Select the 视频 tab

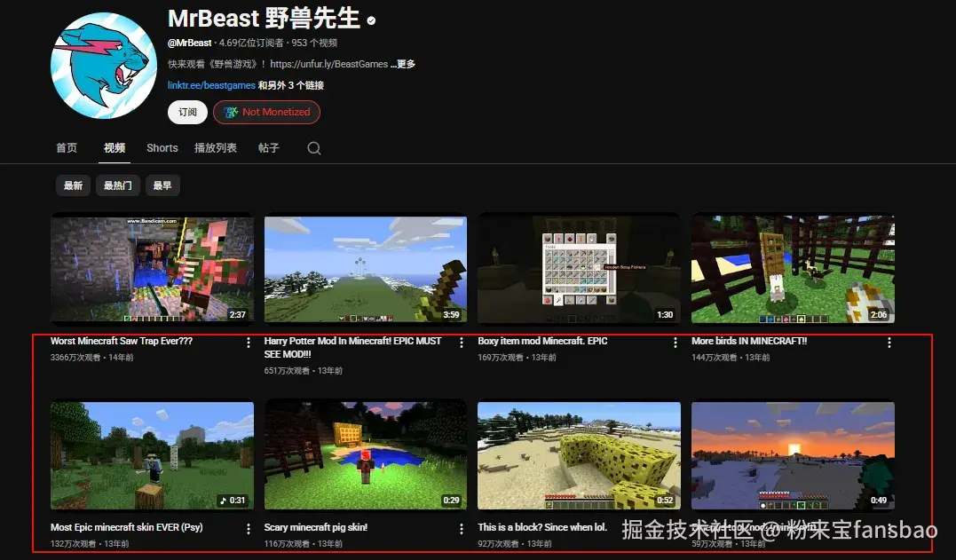[x=114, y=148]
